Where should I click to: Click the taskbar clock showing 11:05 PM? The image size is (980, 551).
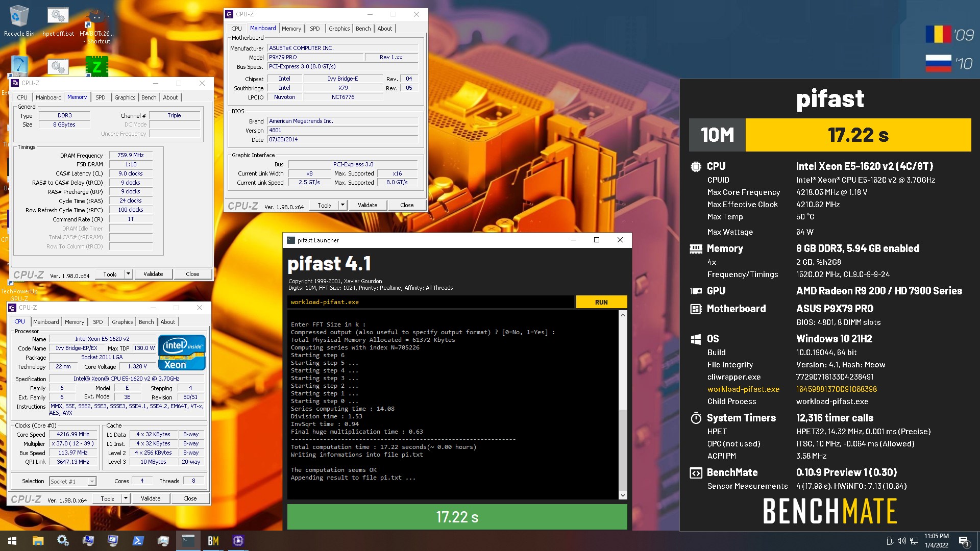click(936, 541)
